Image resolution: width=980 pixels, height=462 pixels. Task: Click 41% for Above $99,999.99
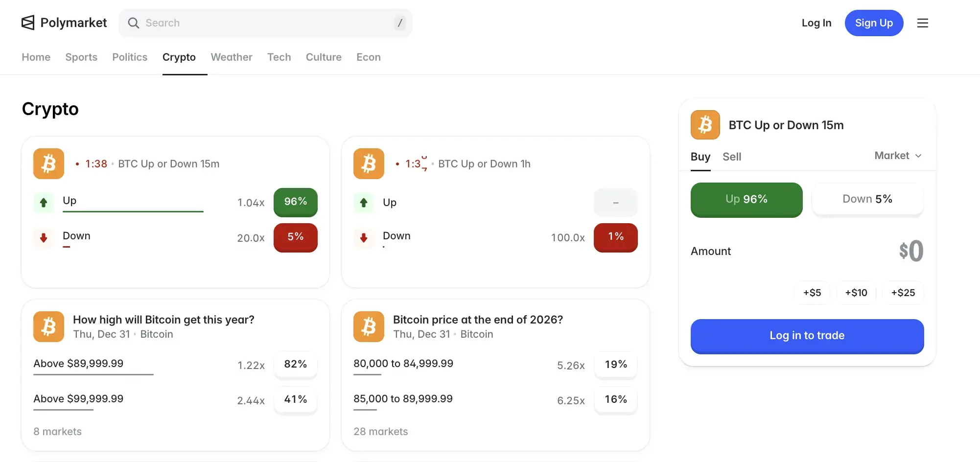296,400
